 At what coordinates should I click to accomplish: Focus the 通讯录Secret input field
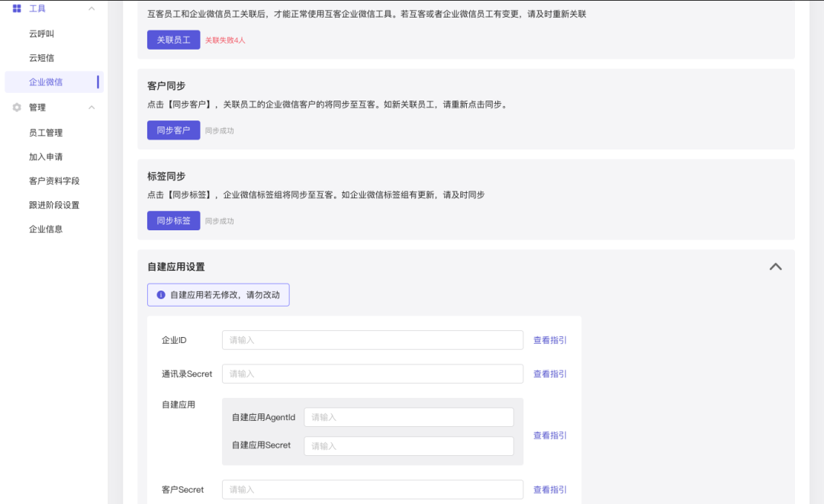point(372,374)
